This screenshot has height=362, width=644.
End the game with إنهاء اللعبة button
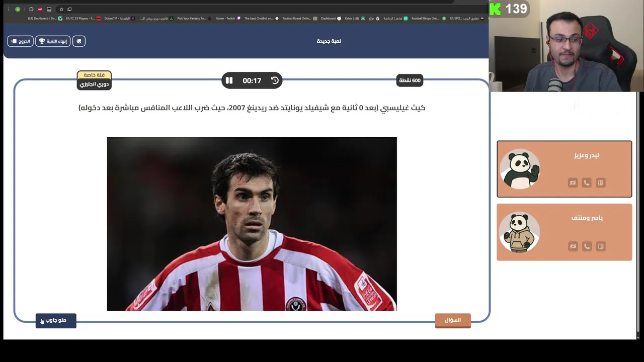click(53, 41)
